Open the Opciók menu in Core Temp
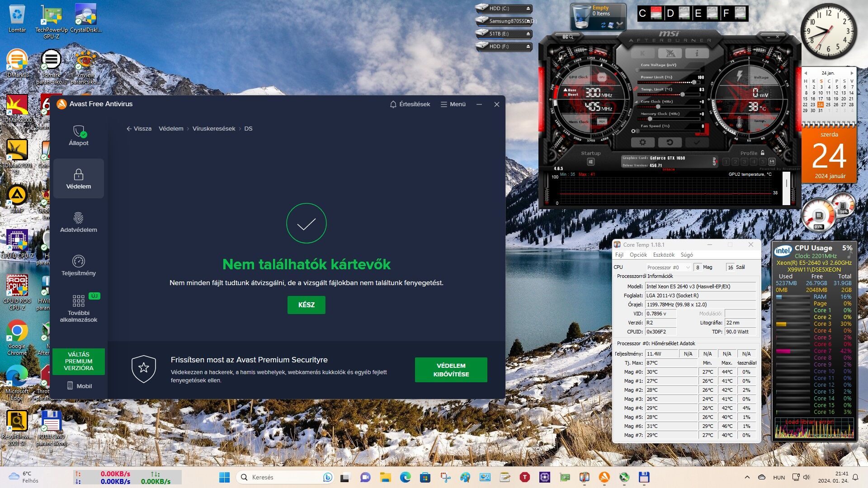 (638, 255)
